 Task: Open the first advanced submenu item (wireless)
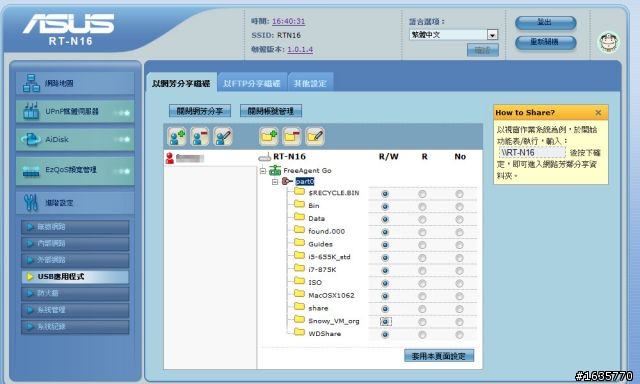[75, 227]
